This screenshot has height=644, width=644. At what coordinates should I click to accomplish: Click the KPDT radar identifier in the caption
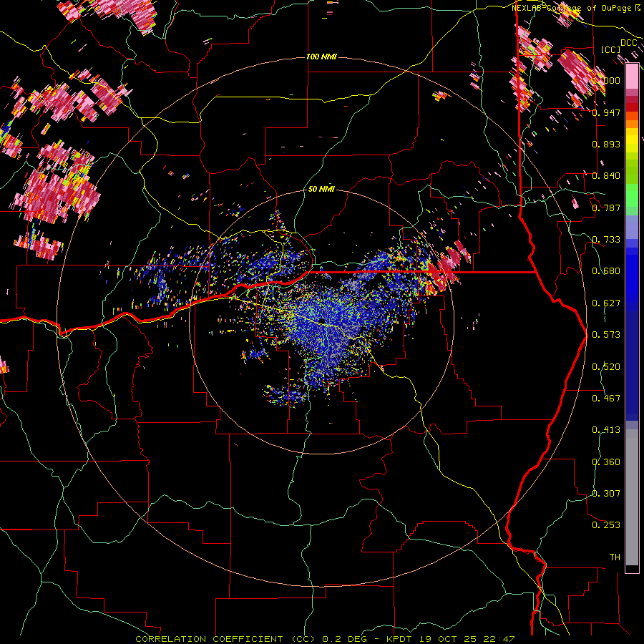(x=399, y=639)
